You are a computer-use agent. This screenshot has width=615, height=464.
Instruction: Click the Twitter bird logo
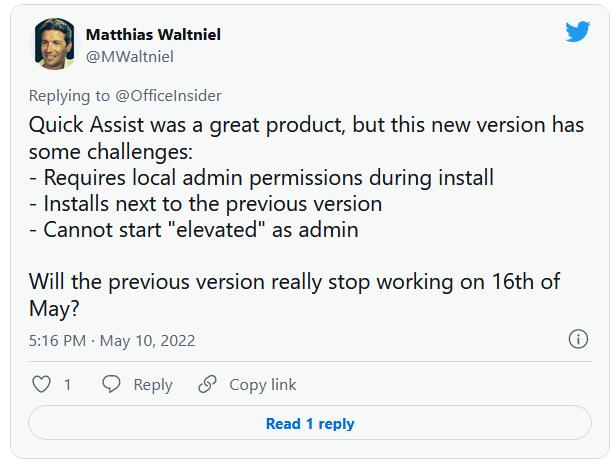577,31
